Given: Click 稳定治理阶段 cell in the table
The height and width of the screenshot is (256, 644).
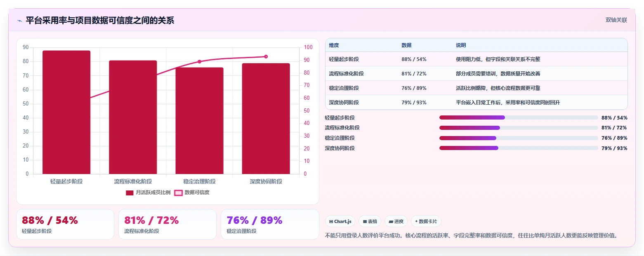Looking at the screenshot, I should point(344,88).
